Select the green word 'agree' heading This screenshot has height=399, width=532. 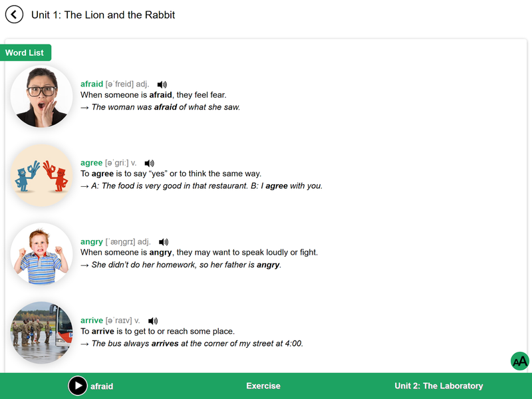coord(91,163)
